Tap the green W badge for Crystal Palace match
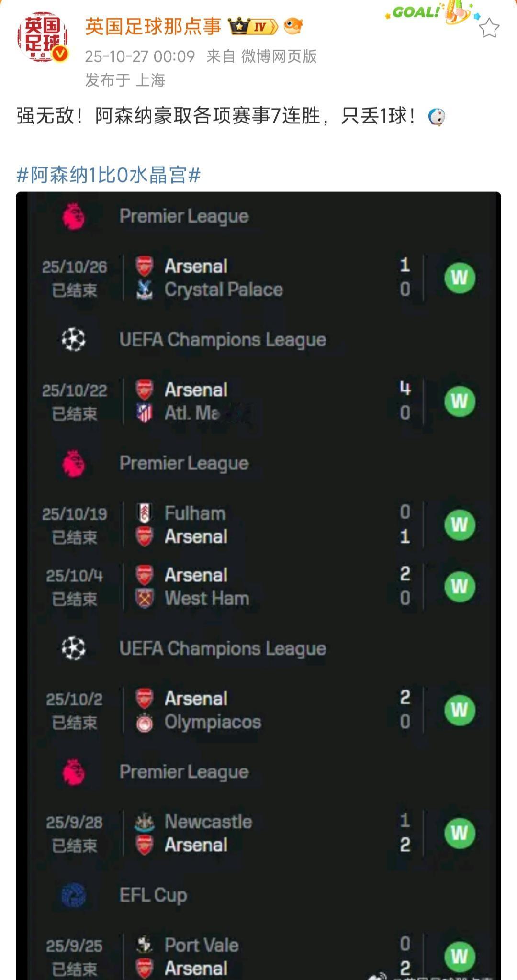517x980 pixels. [460, 278]
